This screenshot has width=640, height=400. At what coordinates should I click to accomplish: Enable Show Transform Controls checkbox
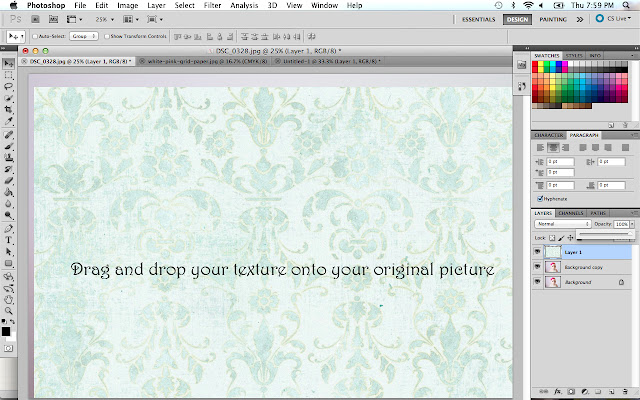point(107,36)
